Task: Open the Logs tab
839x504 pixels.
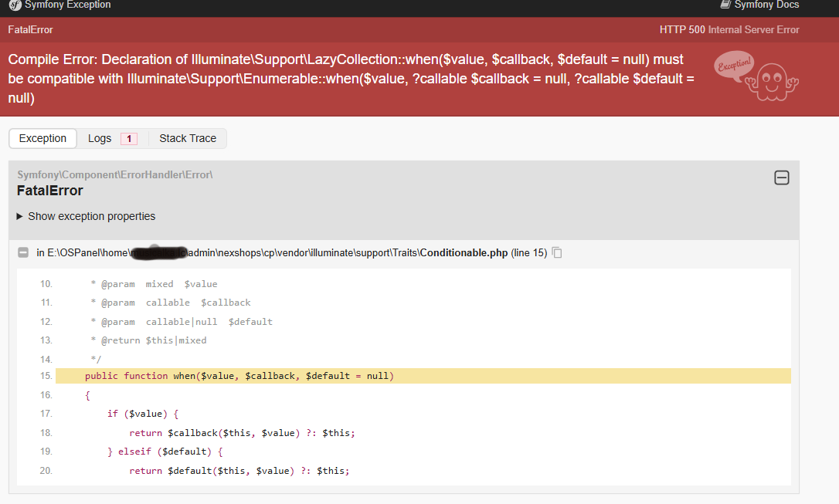Action: [100, 138]
